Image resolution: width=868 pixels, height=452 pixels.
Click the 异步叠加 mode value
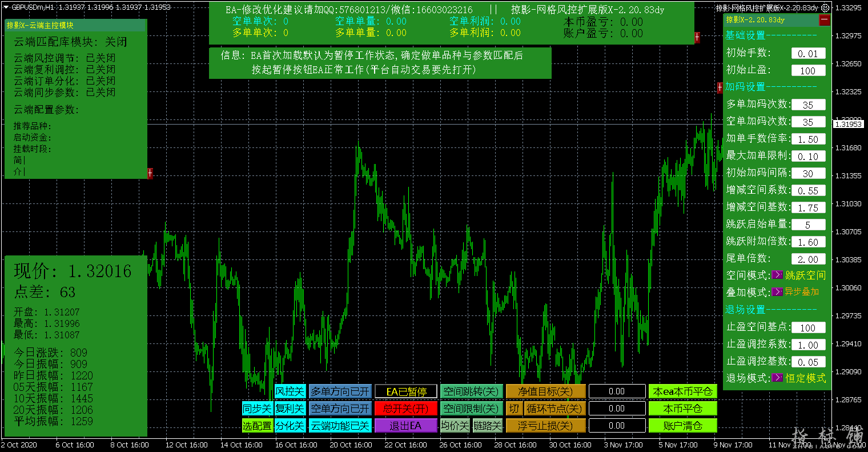point(802,292)
